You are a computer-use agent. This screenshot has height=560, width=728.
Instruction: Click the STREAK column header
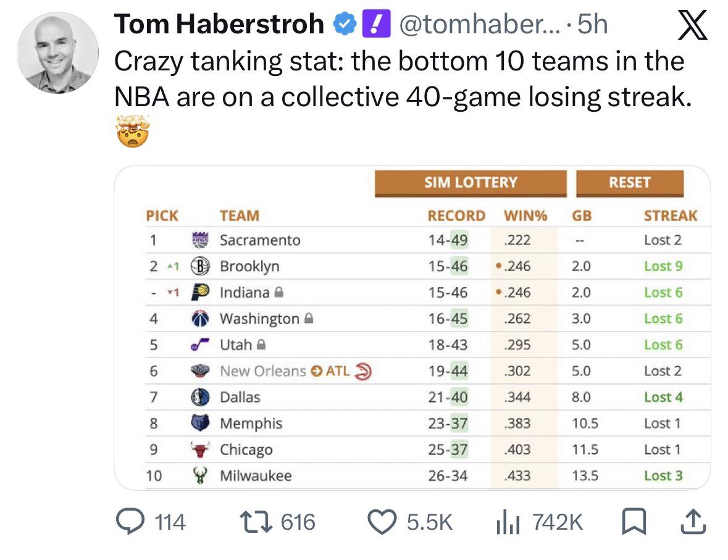pyautogui.click(x=671, y=215)
